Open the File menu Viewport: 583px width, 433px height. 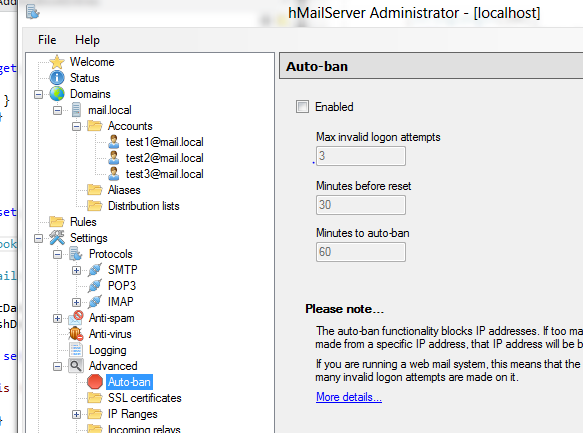(47, 40)
